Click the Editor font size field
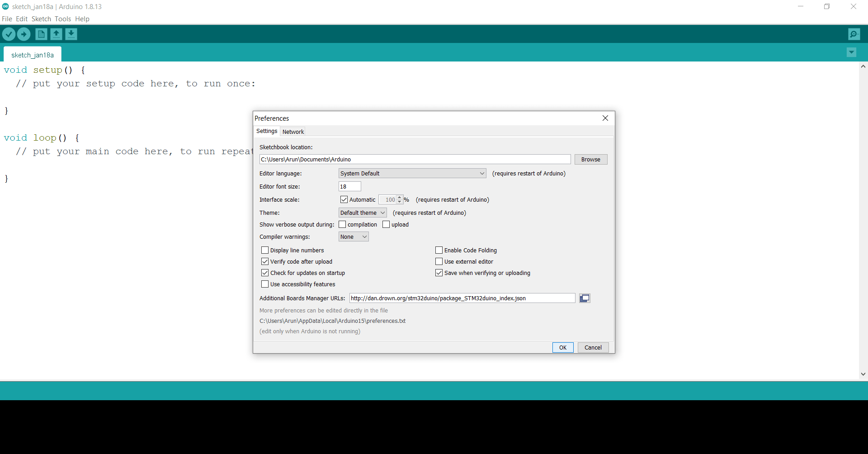 pos(350,186)
